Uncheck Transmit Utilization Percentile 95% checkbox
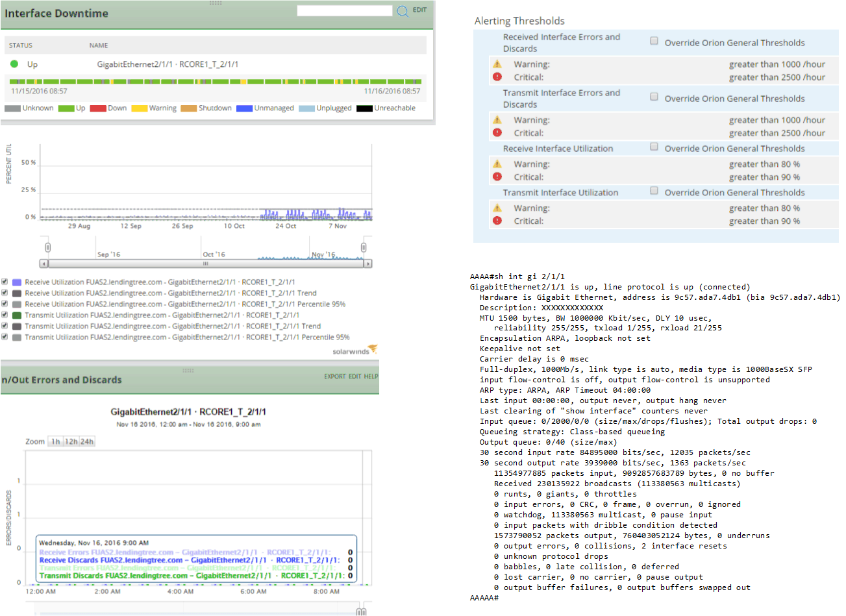 (5, 337)
